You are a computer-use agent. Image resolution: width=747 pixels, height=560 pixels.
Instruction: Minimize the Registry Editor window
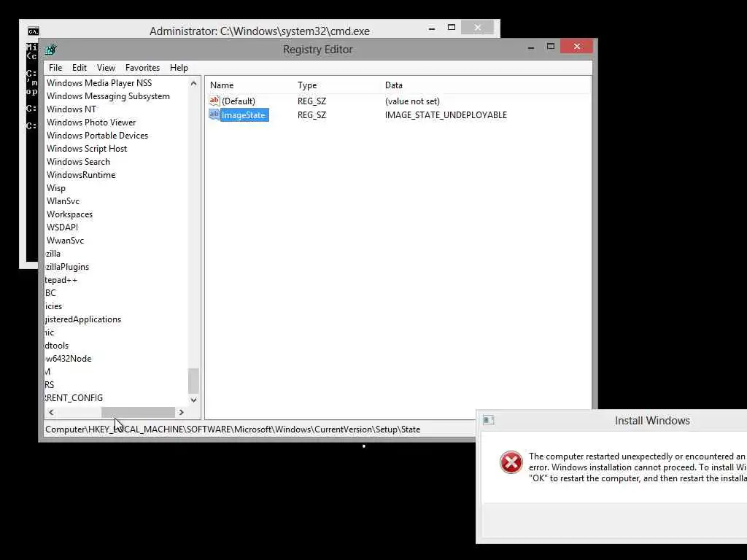pos(531,47)
